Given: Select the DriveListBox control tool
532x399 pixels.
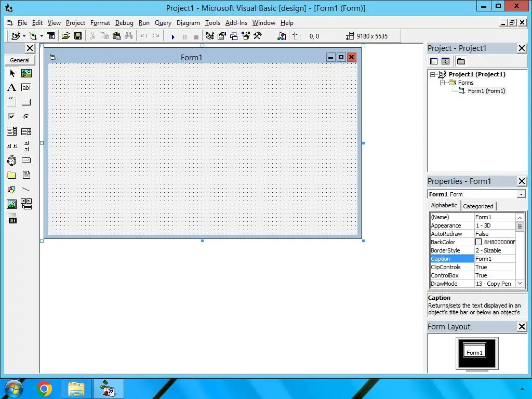Looking at the screenshot, I should coord(26,160).
